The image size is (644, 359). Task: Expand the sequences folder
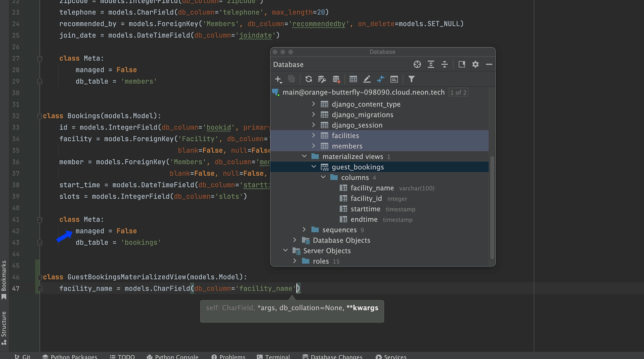pos(304,229)
